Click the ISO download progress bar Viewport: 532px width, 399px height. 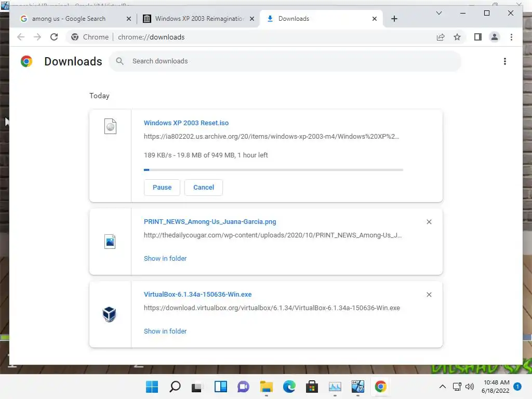tap(273, 170)
